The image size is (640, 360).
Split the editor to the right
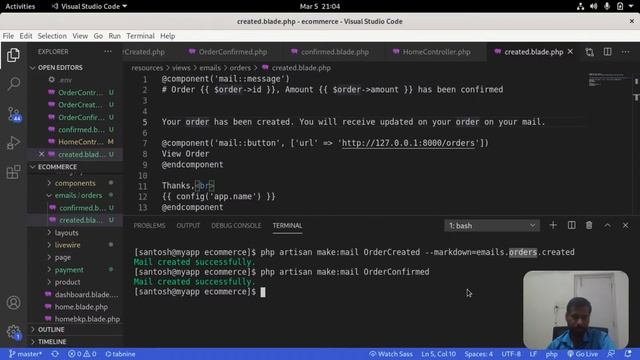[x=607, y=52]
